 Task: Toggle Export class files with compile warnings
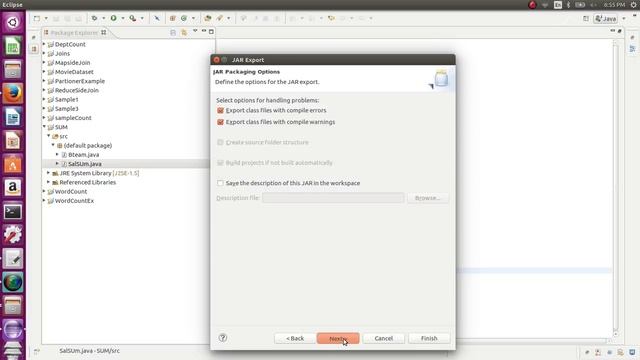[220, 122]
